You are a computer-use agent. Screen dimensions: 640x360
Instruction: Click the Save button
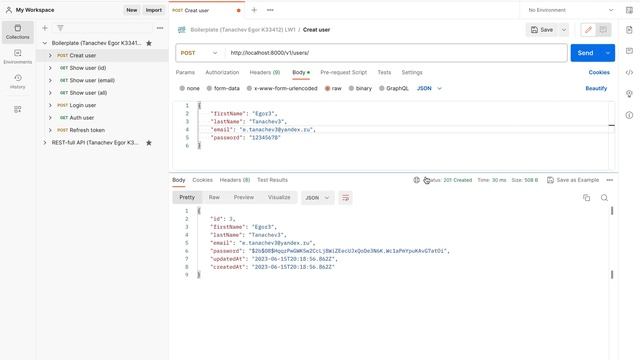pos(542,29)
